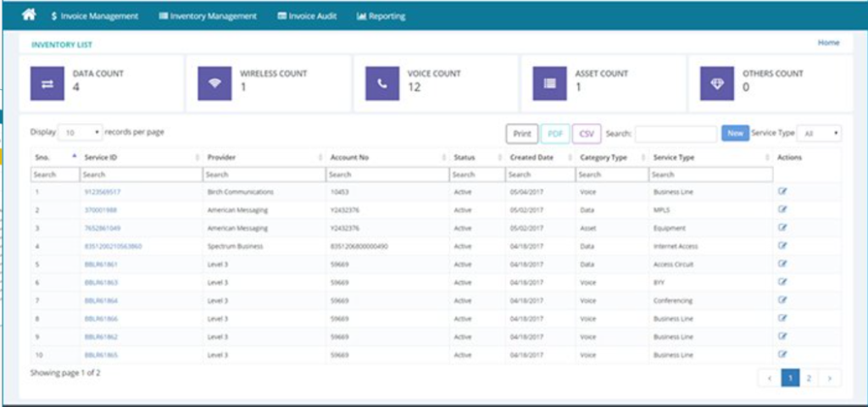The width and height of the screenshot is (868, 407).
Task: Click the Home breadcrumb link
Action: point(828,42)
